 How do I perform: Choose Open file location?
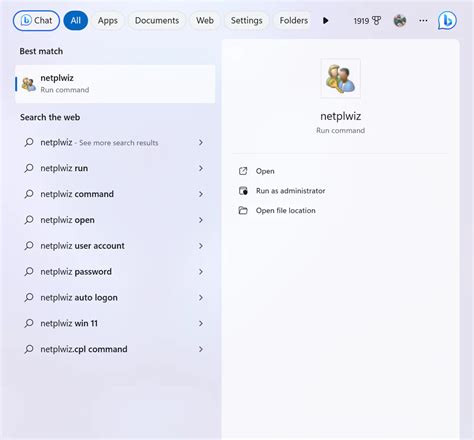tap(285, 210)
